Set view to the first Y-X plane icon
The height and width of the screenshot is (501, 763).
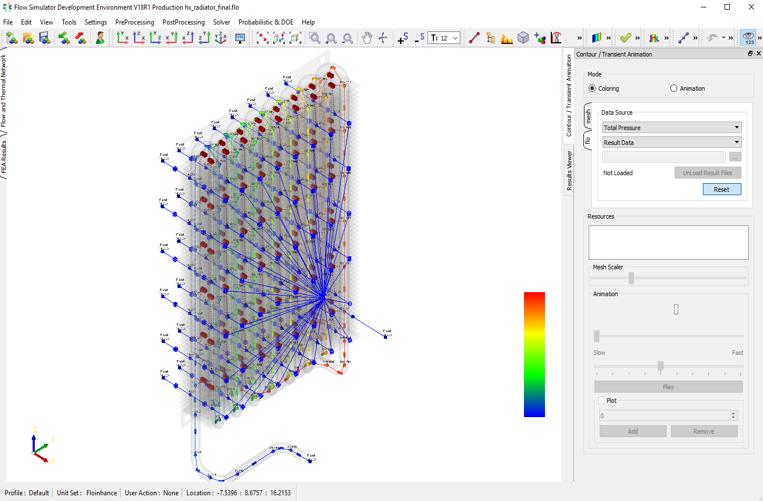click(123, 38)
